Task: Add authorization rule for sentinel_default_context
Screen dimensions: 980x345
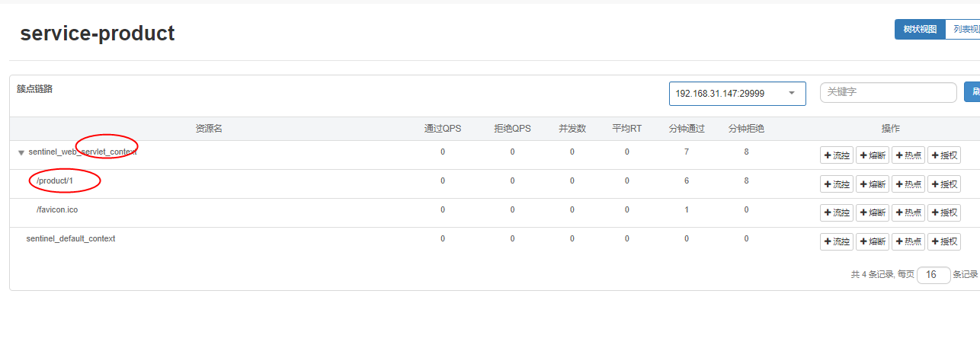Action: 944,241
